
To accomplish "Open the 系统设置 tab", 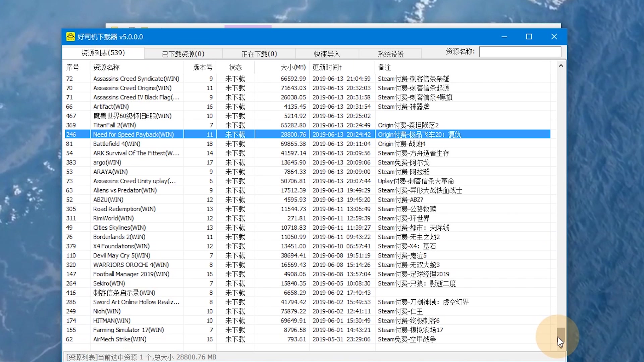I will pyautogui.click(x=390, y=54).
